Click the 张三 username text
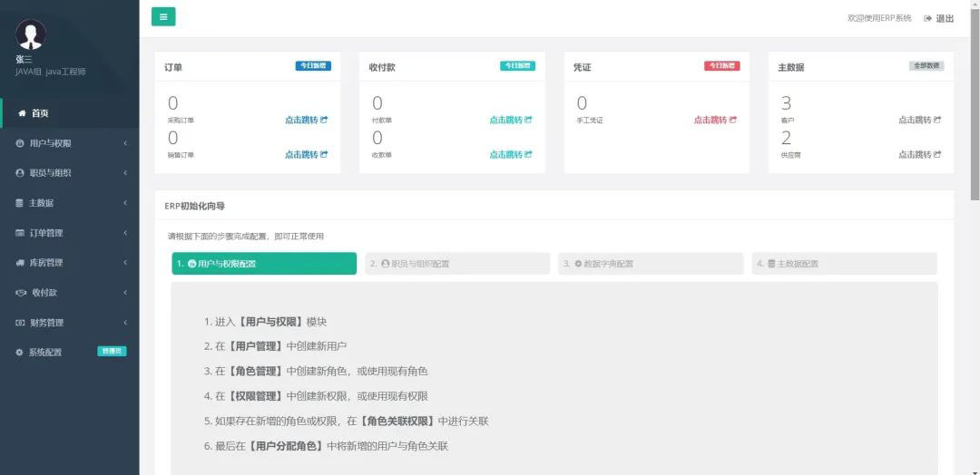This screenshot has height=475, width=980. [x=24, y=59]
